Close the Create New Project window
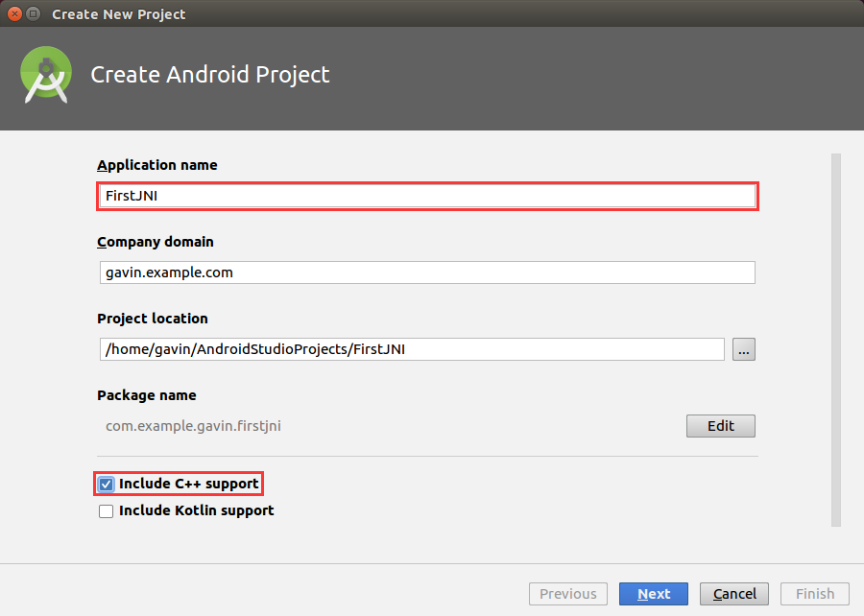 coord(14,13)
